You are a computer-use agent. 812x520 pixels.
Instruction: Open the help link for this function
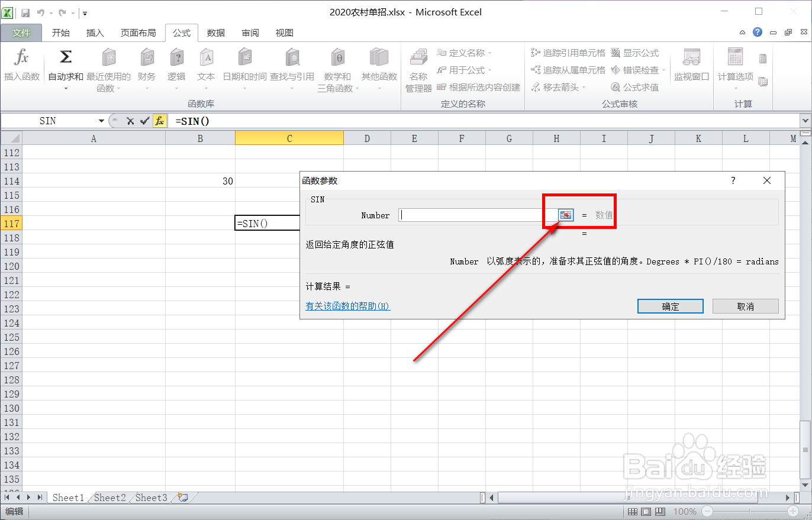[x=348, y=306]
